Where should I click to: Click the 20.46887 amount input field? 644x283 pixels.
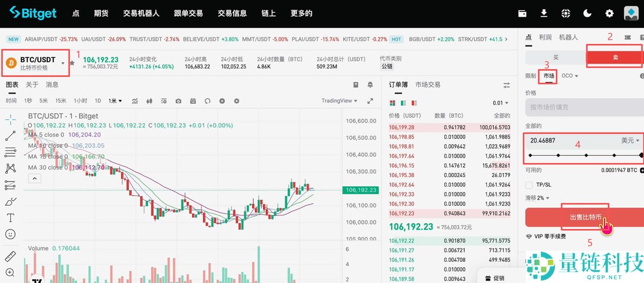[572, 141]
